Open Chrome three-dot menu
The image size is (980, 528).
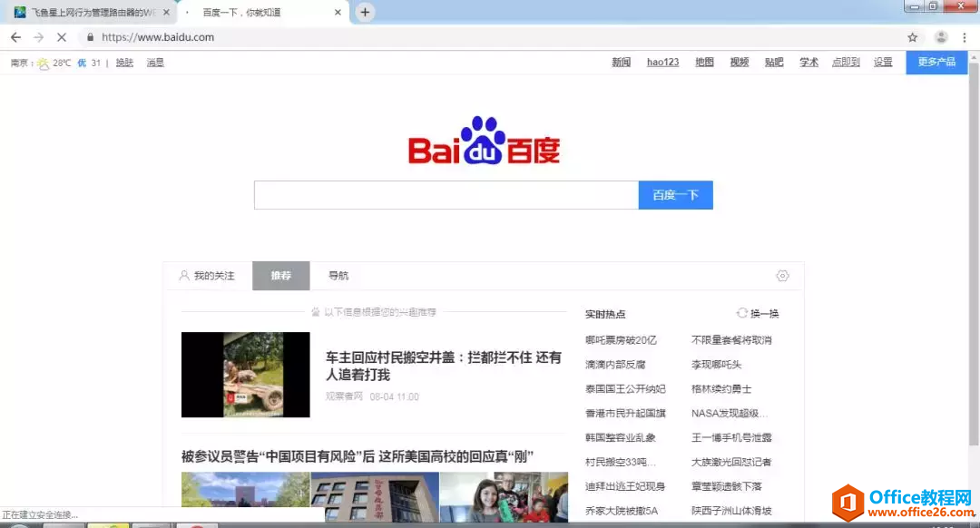coord(965,37)
